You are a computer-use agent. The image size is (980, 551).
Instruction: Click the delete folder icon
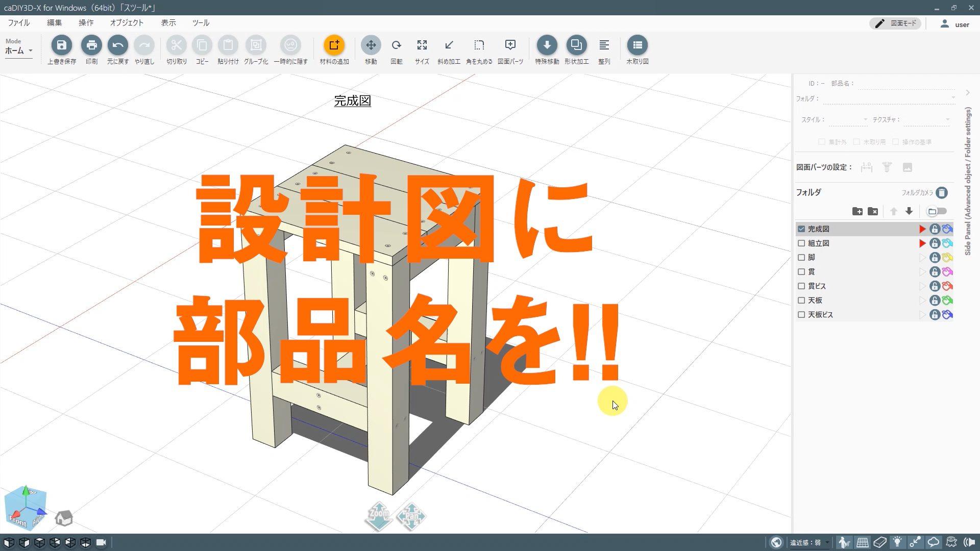pyautogui.click(x=873, y=211)
